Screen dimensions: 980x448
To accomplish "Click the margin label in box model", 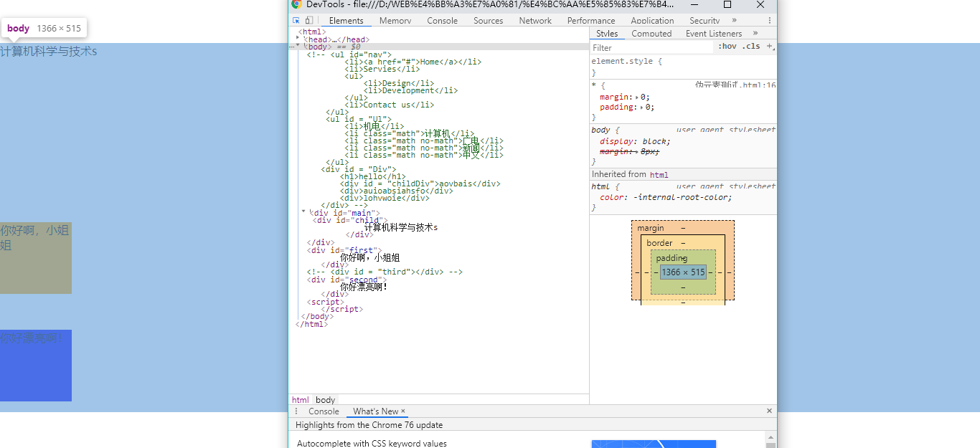I will [x=651, y=228].
